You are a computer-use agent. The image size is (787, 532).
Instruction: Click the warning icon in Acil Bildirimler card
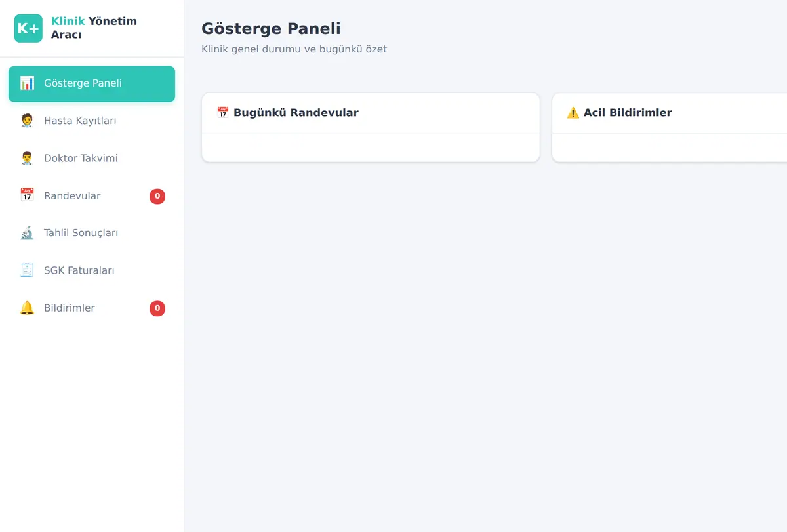point(573,113)
